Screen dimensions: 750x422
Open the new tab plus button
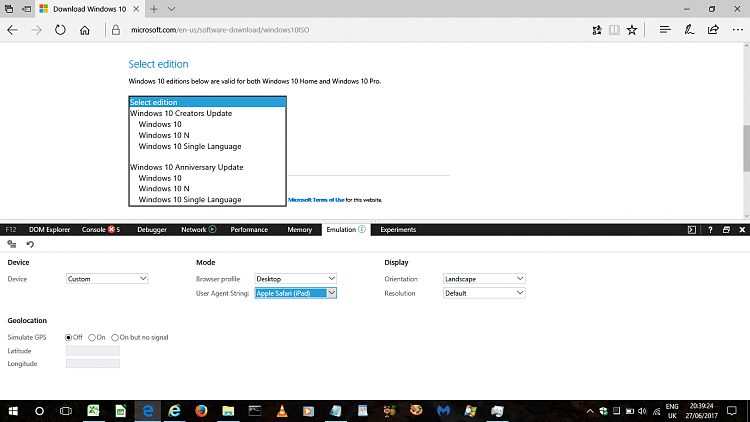[154, 9]
